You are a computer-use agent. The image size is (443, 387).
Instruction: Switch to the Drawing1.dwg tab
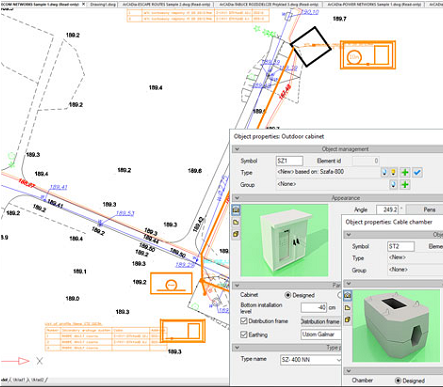tap(102, 5)
